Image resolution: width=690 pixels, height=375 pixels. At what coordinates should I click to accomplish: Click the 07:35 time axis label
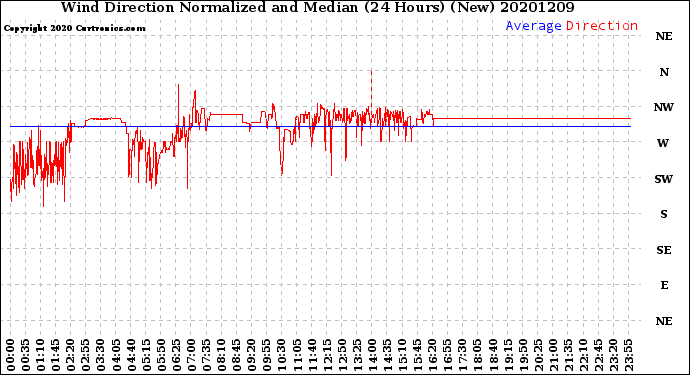click(206, 355)
